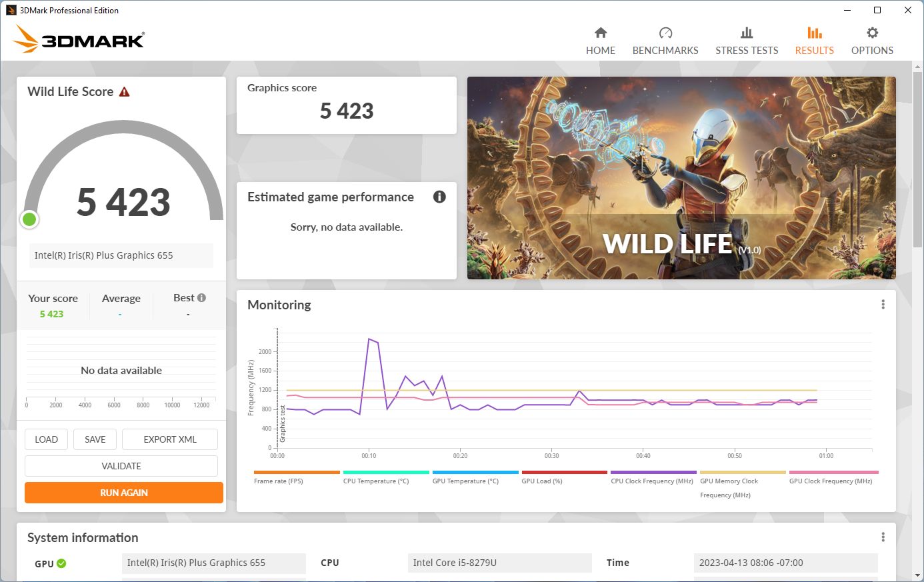Toggle the GPU Temperature legend
The width and height of the screenshot is (924, 582).
[475, 477]
